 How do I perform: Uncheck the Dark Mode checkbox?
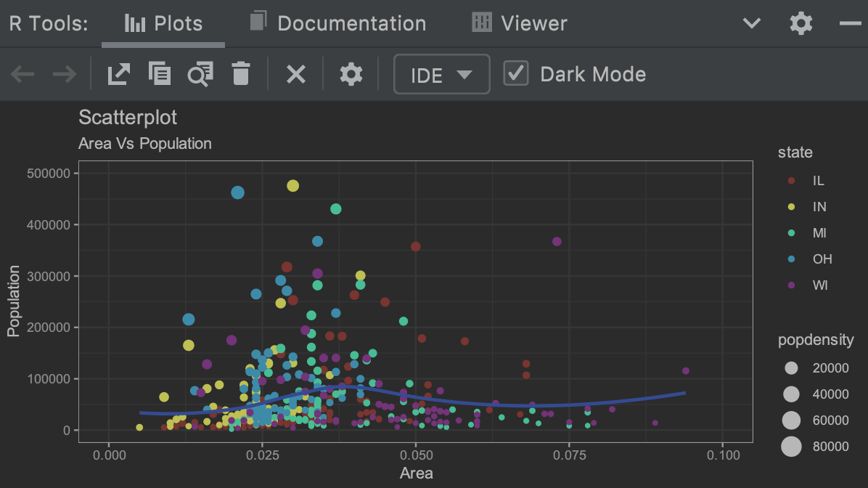point(516,73)
